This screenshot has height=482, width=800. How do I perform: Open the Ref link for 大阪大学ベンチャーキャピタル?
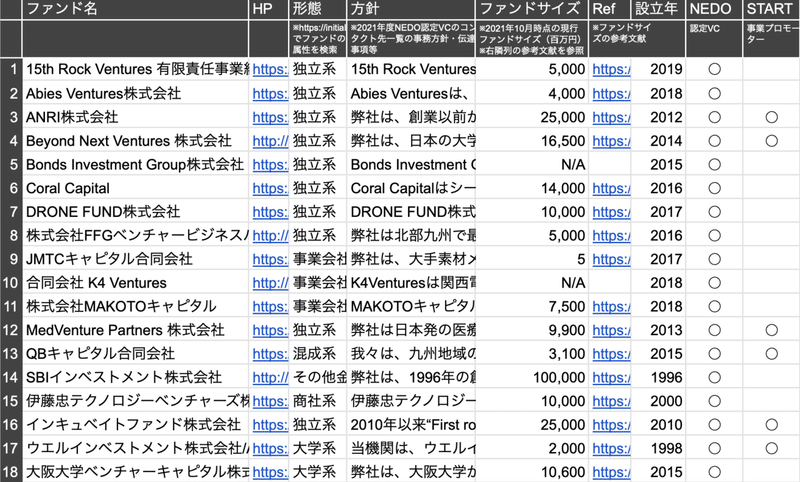611,472
